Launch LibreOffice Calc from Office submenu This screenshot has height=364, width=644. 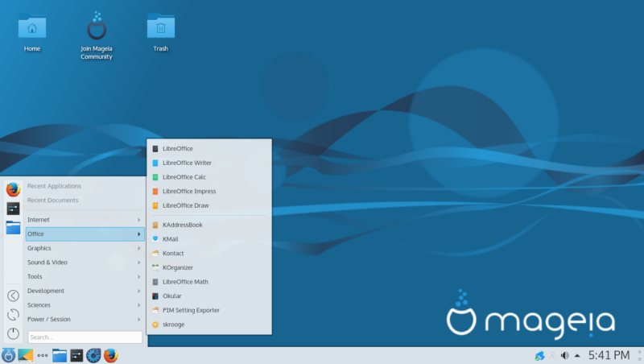[209, 177]
